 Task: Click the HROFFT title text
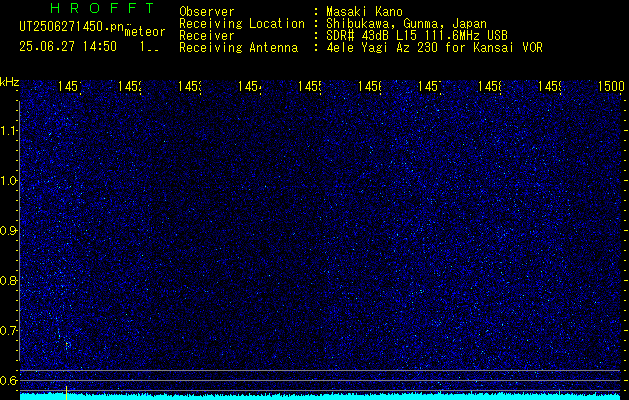(x=102, y=8)
